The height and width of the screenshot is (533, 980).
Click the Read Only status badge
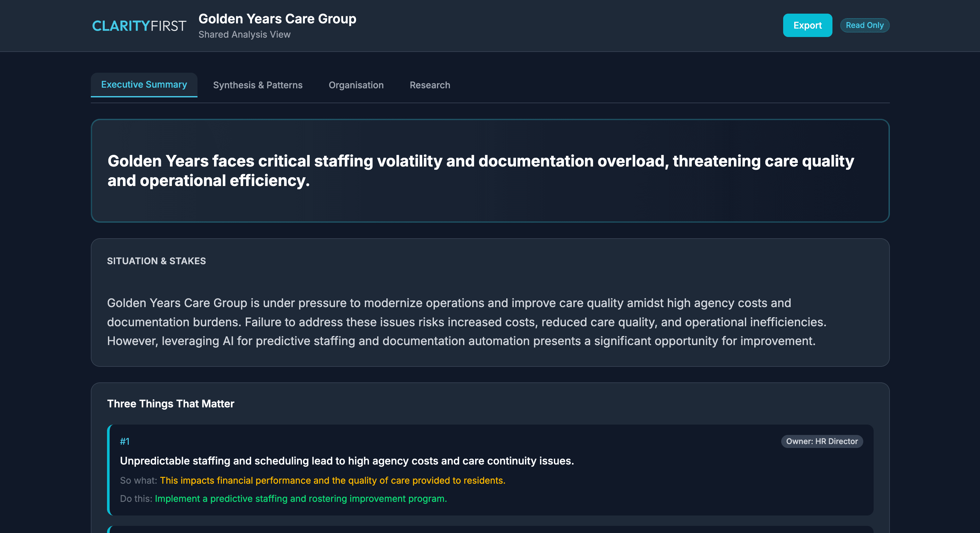pyautogui.click(x=865, y=25)
